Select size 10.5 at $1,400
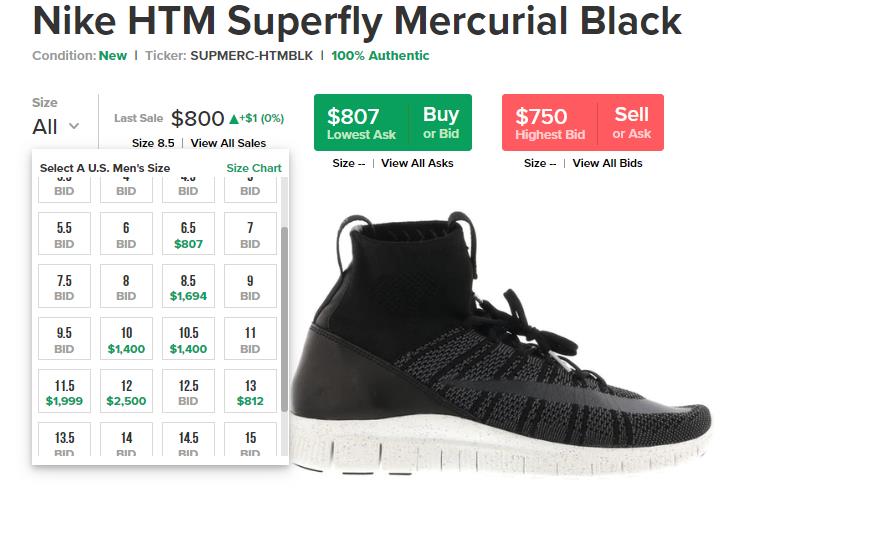This screenshot has height=540, width=896. (188, 341)
